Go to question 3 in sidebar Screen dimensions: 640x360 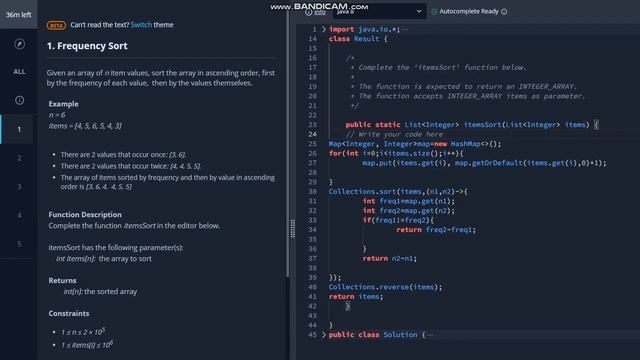[19, 187]
